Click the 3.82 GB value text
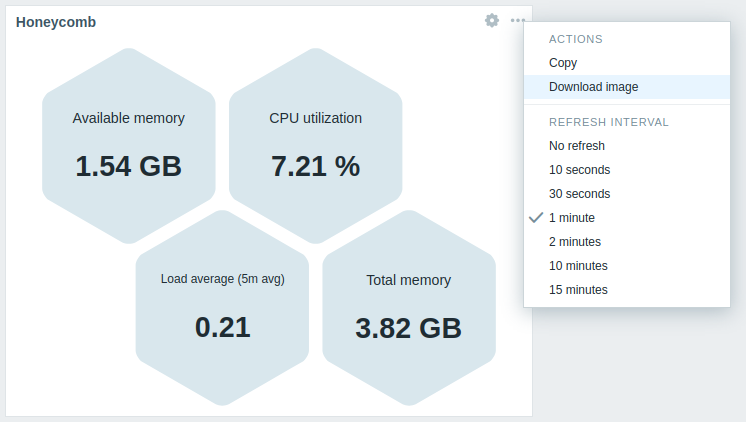Image resolution: width=746 pixels, height=422 pixels. coord(409,328)
